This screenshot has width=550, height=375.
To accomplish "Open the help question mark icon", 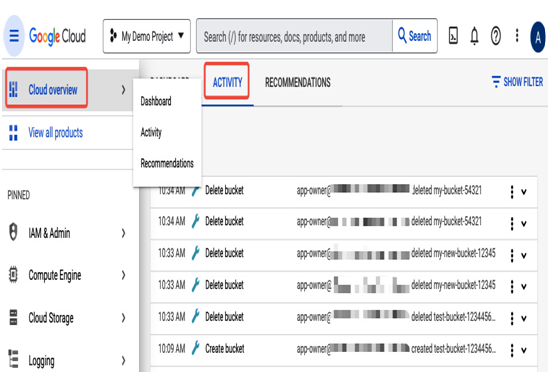I will [496, 36].
